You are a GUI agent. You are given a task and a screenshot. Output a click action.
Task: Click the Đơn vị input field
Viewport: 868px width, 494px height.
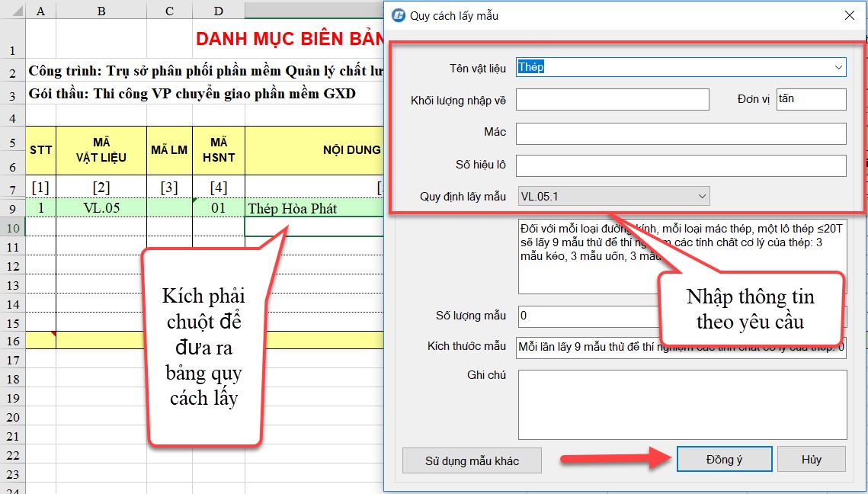click(811, 100)
